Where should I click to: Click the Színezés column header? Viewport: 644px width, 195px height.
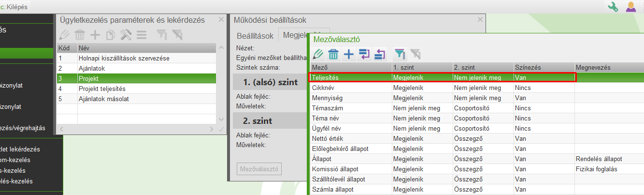click(544, 67)
